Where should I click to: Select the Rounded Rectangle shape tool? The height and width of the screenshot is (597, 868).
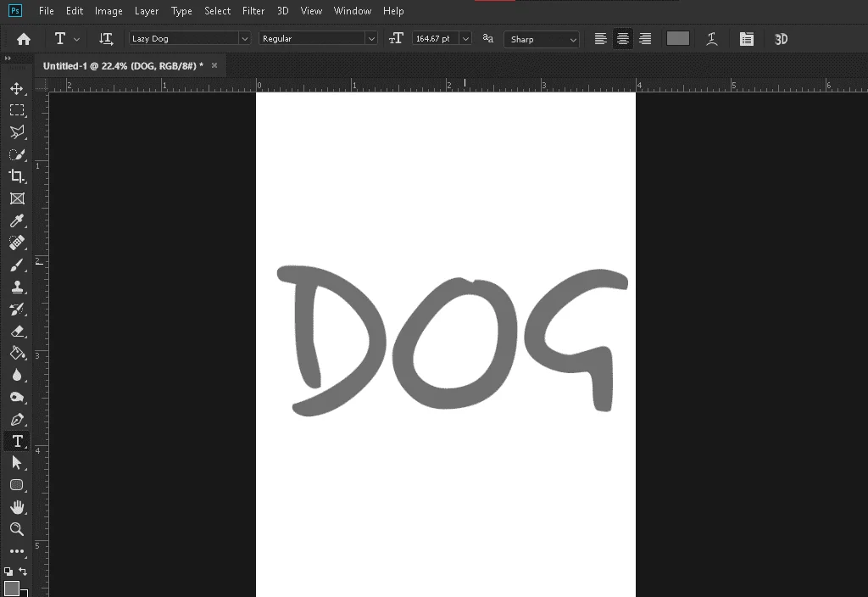pos(17,484)
